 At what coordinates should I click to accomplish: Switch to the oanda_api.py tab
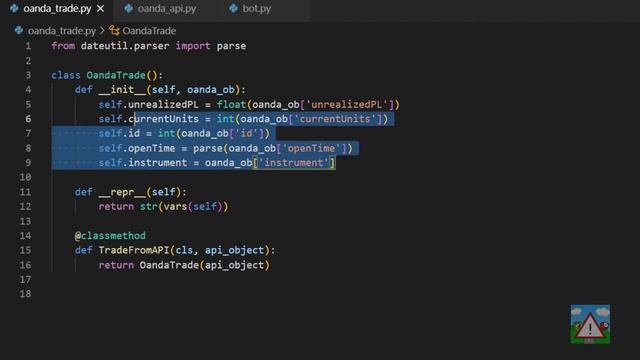167,9
